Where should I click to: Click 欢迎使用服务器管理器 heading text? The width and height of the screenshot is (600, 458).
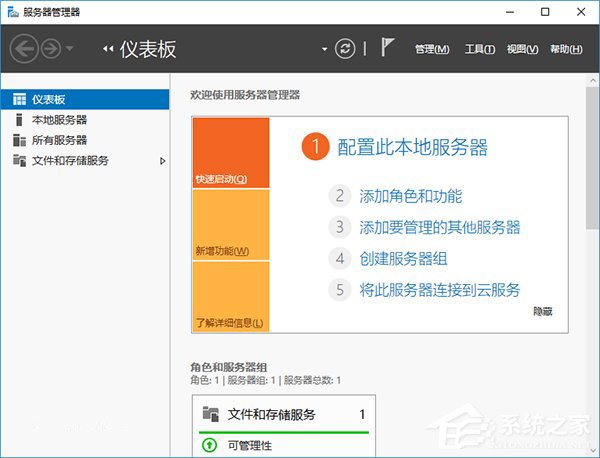click(x=245, y=95)
